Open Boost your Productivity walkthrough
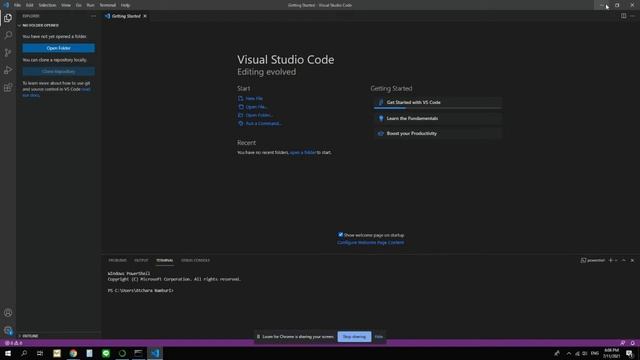The width and height of the screenshot is (640, 360). [438, 133]
